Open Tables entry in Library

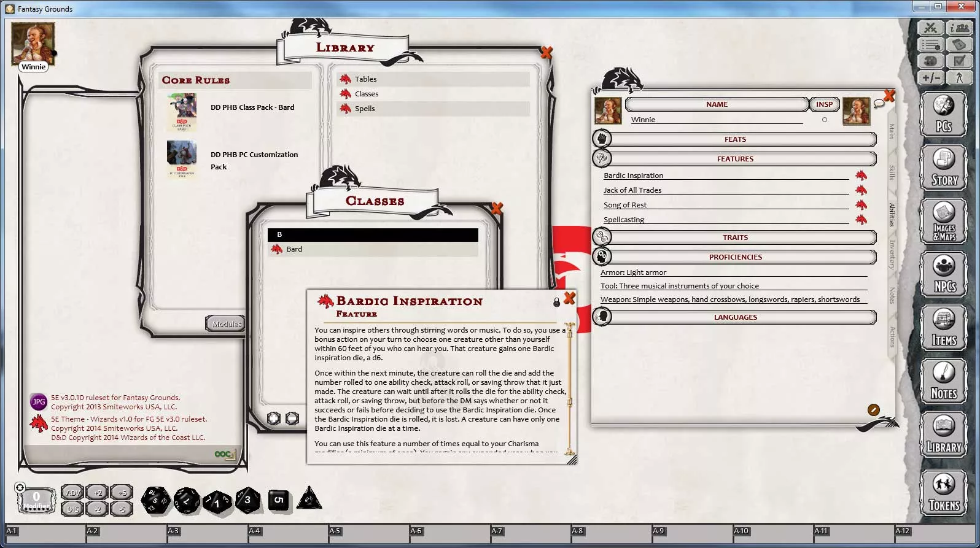pyautogui.click(x=433, y=79)
